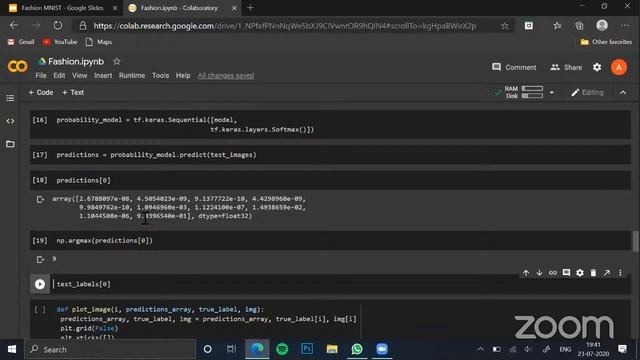Collapse the header with chevron up

623,93
